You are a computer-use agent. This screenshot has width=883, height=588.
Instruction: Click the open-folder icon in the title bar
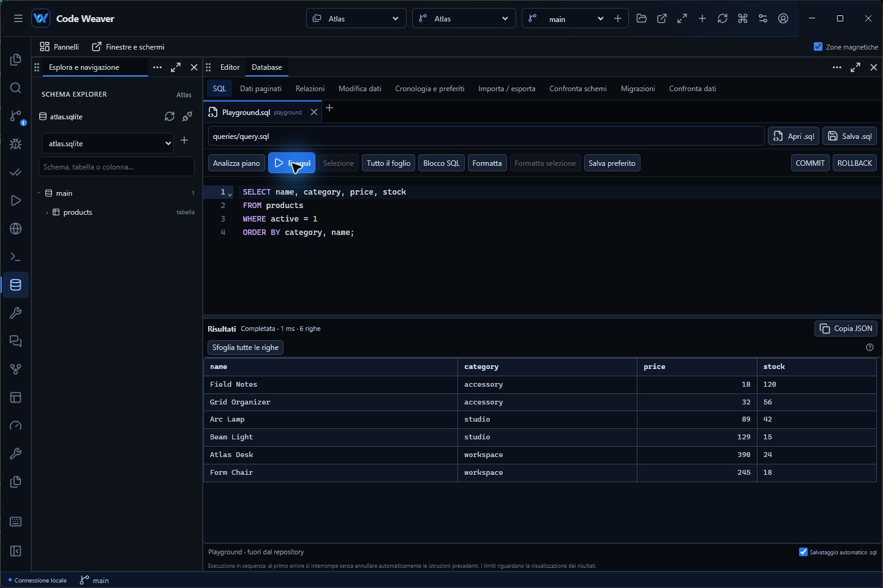pyautogui.click(x=642, y=18)
